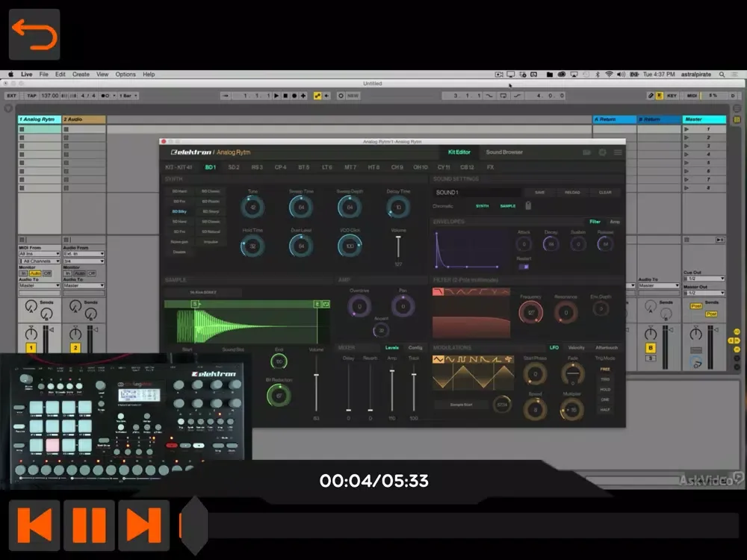The height and width of the screenshot is (560, 747).
Task: Select the square LFO waveform icon
Action: pos(462,360)
